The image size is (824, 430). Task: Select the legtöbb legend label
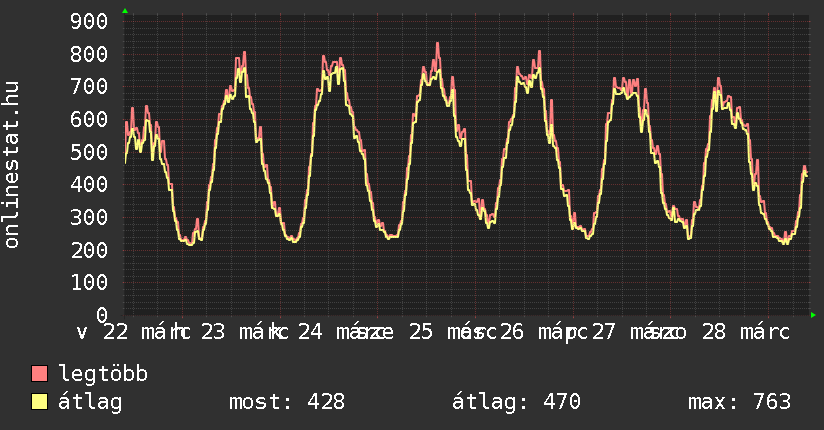[x=103, y=374]
